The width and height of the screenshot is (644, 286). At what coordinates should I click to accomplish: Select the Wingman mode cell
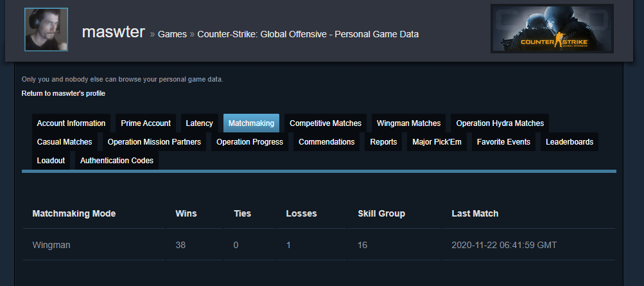51,246
